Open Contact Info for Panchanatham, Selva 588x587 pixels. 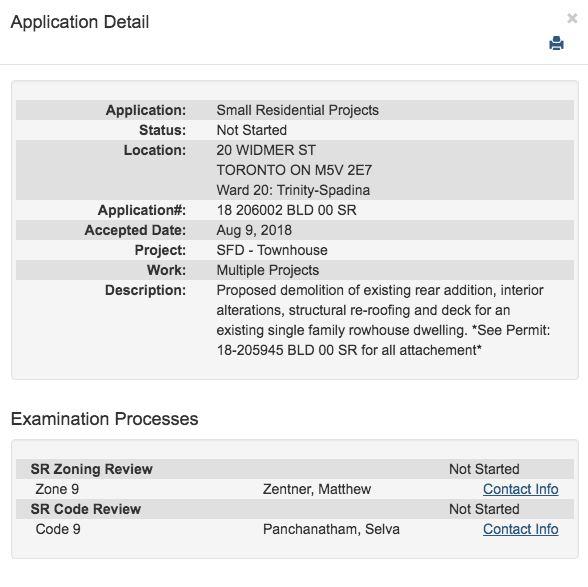[520, 529]
